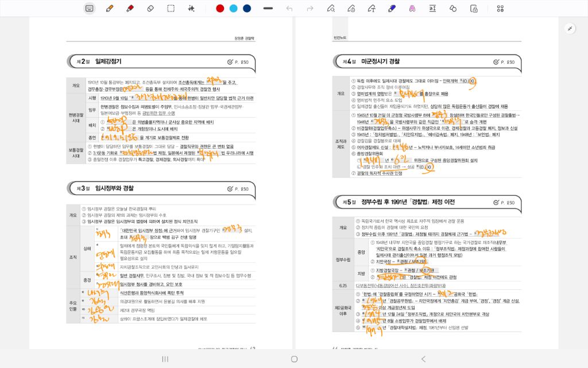
Task: Choose the Lasso selection tool
Action: click(x=171, y=8)
